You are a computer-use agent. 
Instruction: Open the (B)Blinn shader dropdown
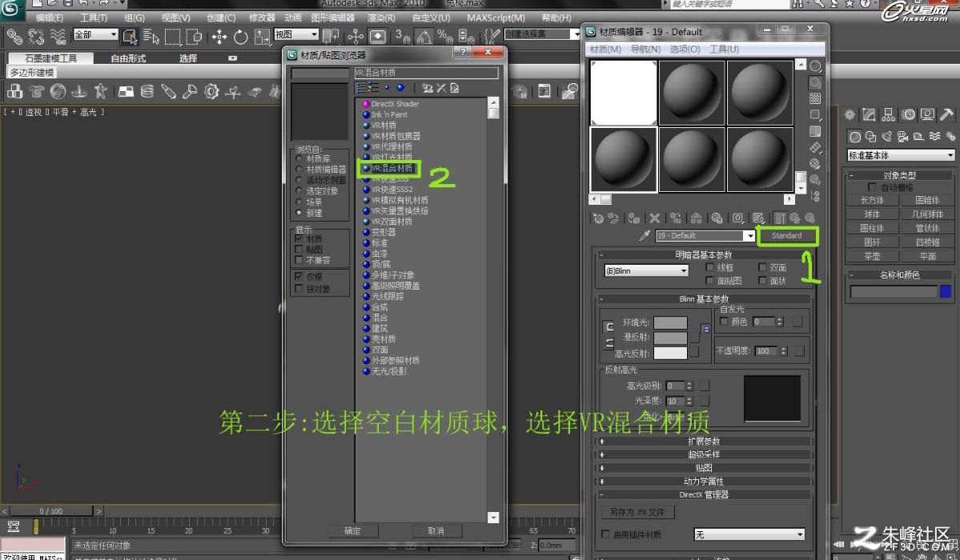tap(646, 270)
